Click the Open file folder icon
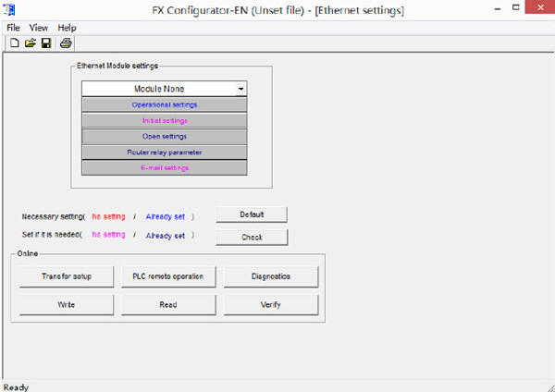Screen dimensions: 555x392 point(30,43)
